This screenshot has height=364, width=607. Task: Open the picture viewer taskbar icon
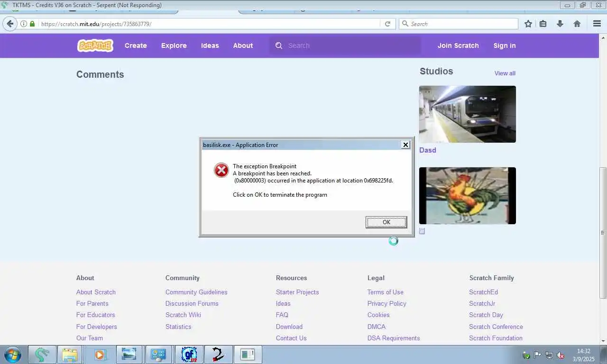coord(129,355)
